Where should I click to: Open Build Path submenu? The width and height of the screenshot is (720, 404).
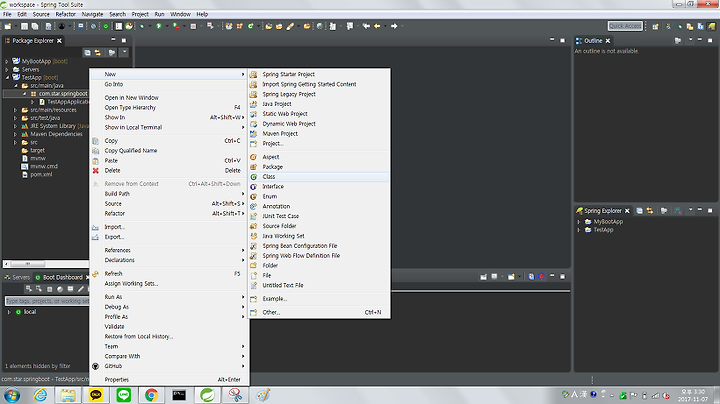pos(169,194)
